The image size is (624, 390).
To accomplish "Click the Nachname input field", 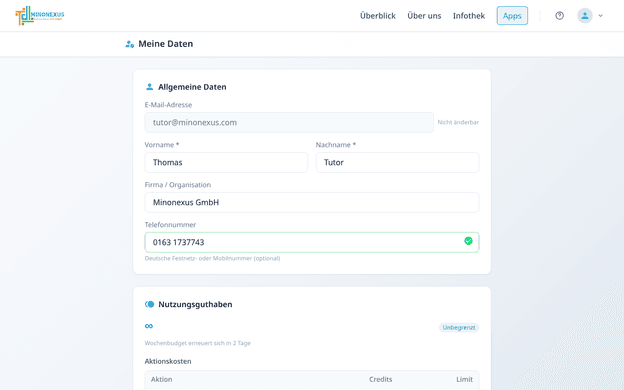I will tap(397, 162).
